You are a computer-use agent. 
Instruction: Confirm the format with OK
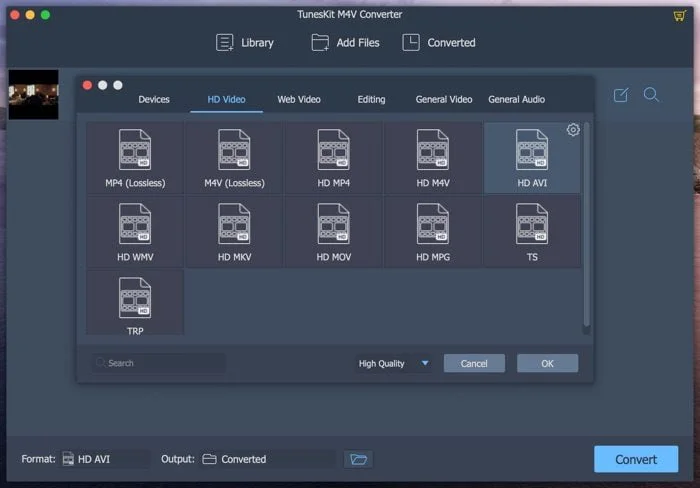click(x=547, y=363)
